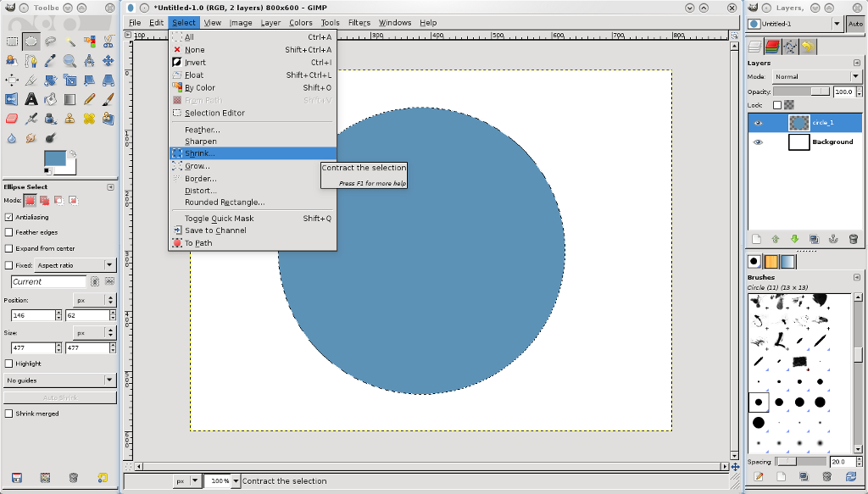The width and height of the screenshot is (868, 494).
Task: Click the Auto button in the Layers dock
Action: point(855,24)
